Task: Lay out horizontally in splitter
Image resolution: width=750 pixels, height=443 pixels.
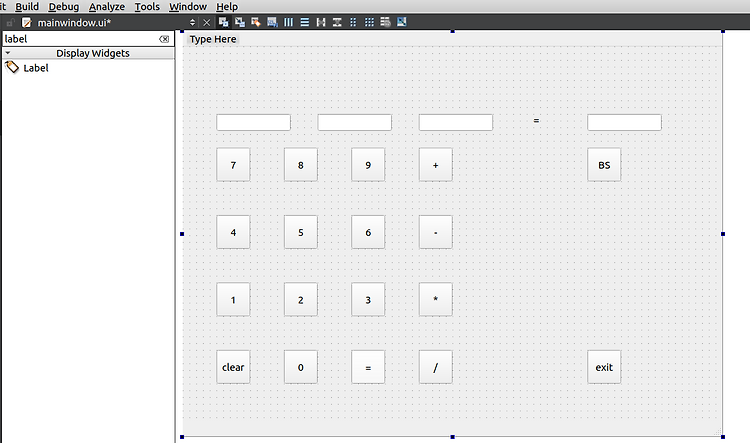Action: pos(321,22)
